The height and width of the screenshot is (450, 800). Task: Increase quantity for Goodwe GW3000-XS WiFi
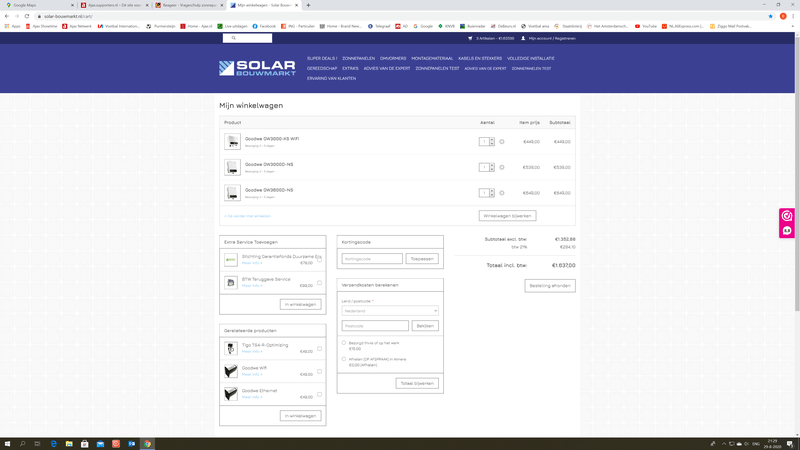[492, 140]
